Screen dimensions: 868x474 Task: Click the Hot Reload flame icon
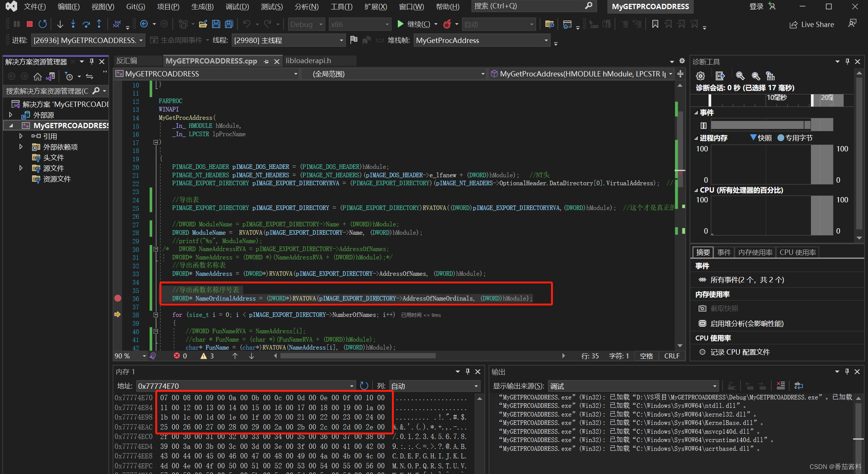447,24
